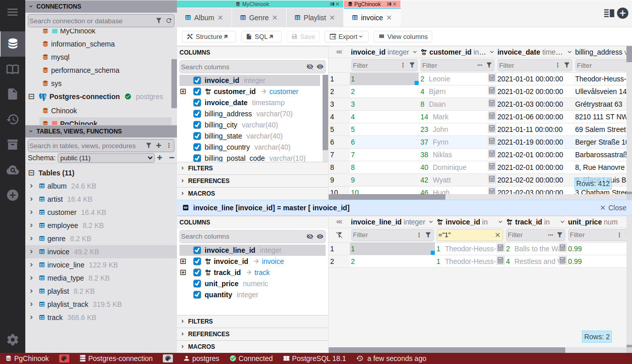Uncheck the unit_price column checkbox
The width and height of the screenshot is (632, 364).
[197, 284]
